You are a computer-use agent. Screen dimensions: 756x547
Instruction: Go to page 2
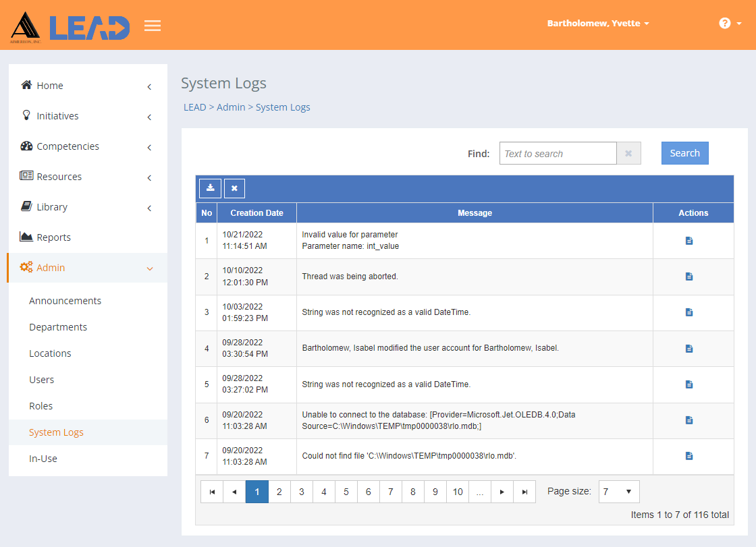[279, 492]
